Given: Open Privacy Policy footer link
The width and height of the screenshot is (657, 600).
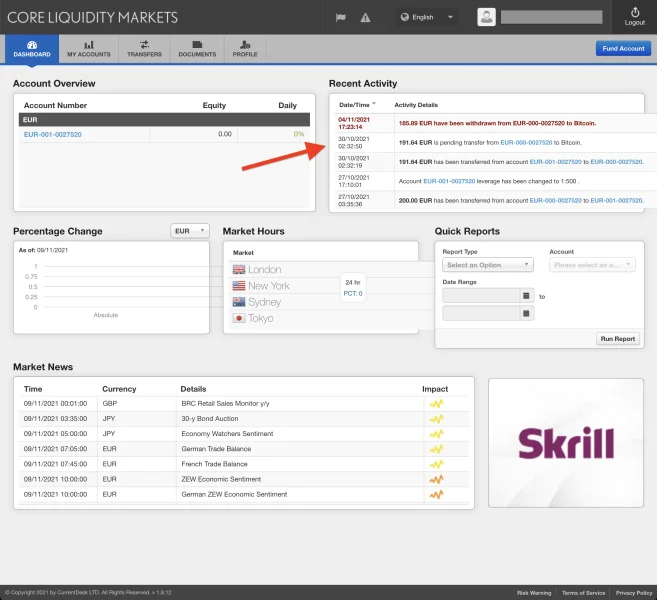Looking at the screenshot, I should point(633,593).
